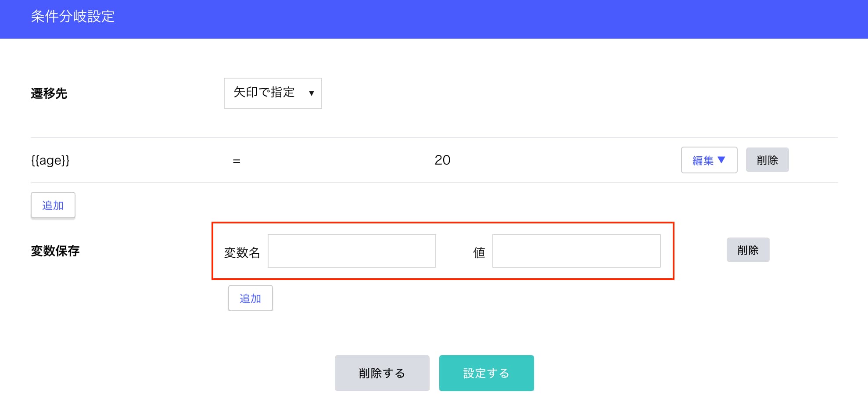Image resolution: width=868 pixels, height=417 pixels.
Task: Delete the {{age}} condition row with 削除
Action: click(767, 160)
